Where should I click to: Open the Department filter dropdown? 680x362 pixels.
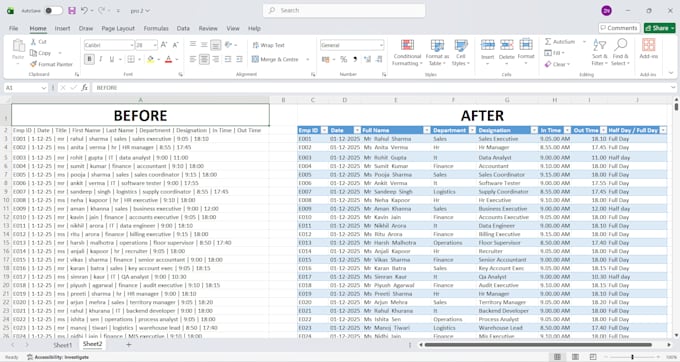point(472,130)
